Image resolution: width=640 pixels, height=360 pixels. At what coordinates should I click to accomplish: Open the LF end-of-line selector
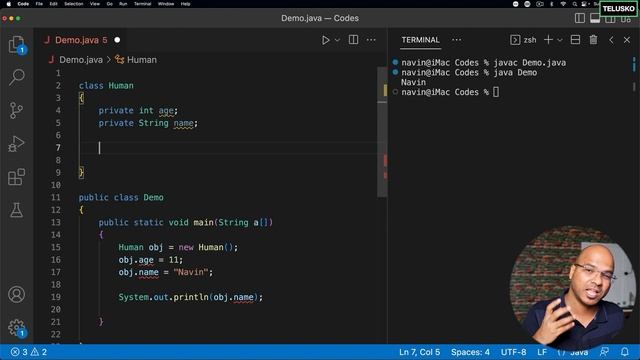click(x=542, y=352)
